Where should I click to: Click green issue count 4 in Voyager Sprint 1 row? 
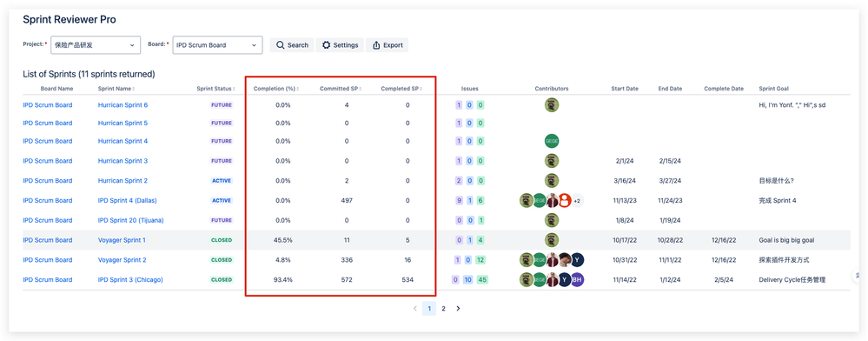[x=480, y=240]
